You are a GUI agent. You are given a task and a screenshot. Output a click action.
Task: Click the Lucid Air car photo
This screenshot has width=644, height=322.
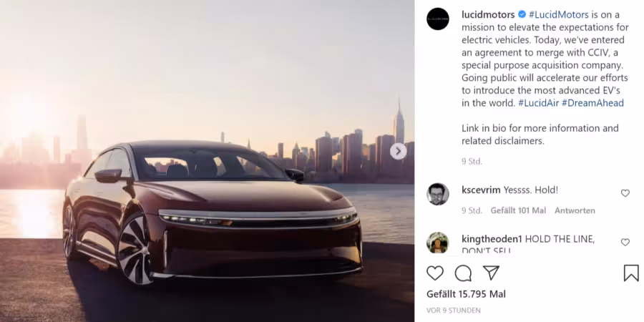[207, 161]
